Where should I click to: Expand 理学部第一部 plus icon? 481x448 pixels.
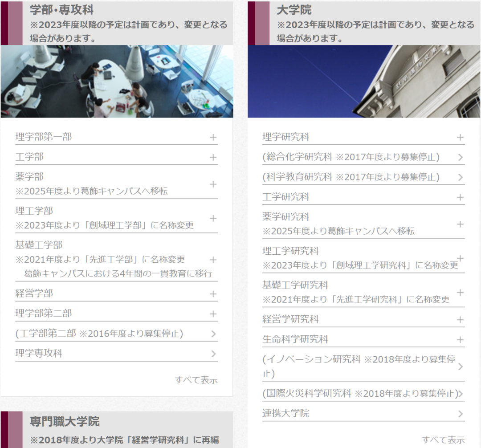coord(213,137)
